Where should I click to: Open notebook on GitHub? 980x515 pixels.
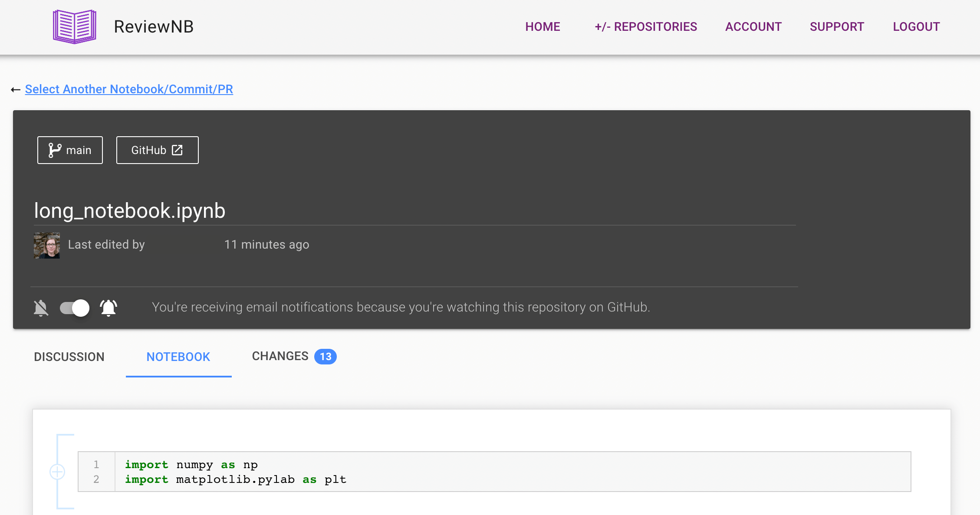157,150
